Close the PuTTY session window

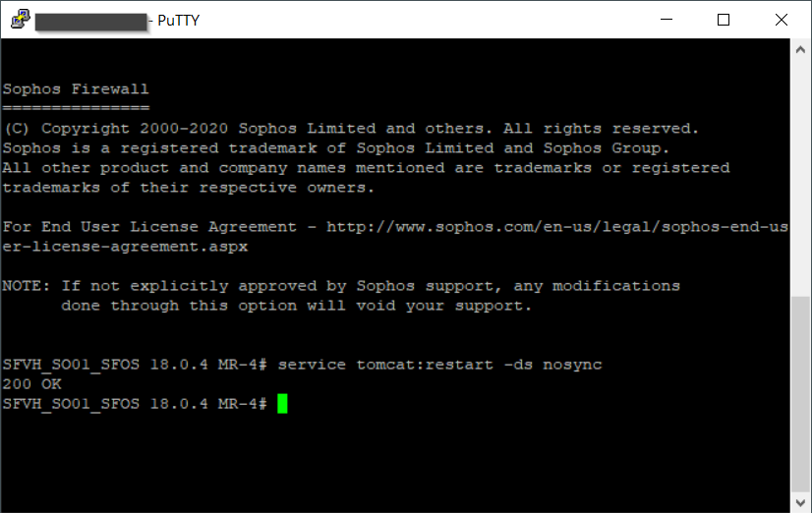point(781,20)
